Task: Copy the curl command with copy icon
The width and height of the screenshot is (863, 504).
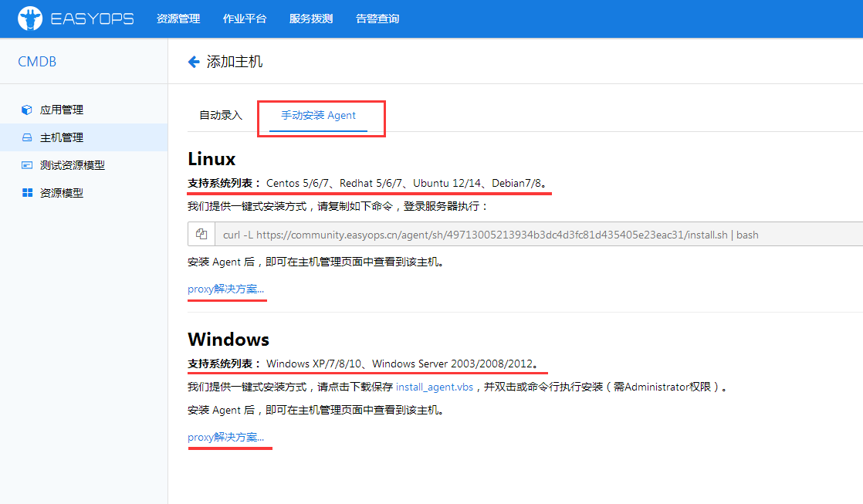Action: pos(201,235)
